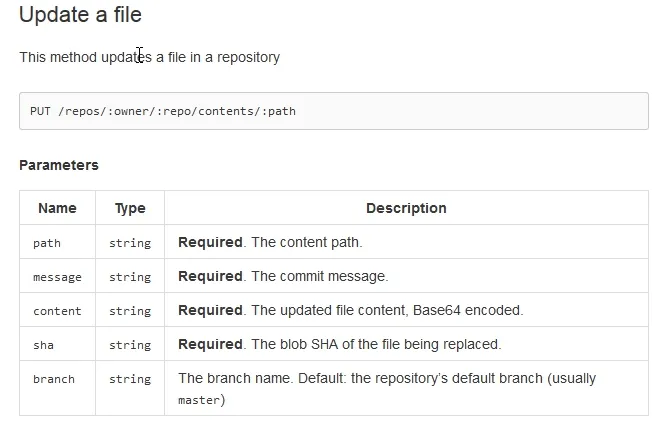This screenshot has height=425, width=657.
Task: Select the "message" parameter name cell
Action: [x=57, y=277]
